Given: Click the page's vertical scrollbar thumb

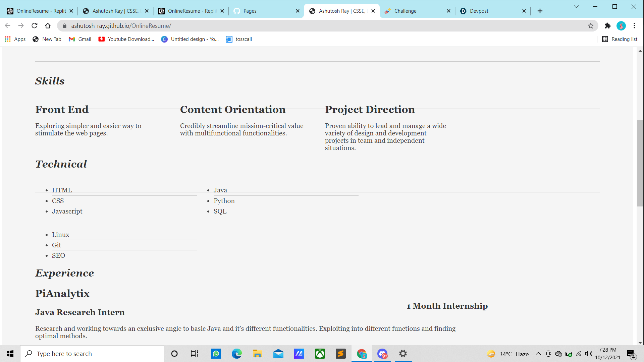Looking at the screenshot, I should (640, 163).
